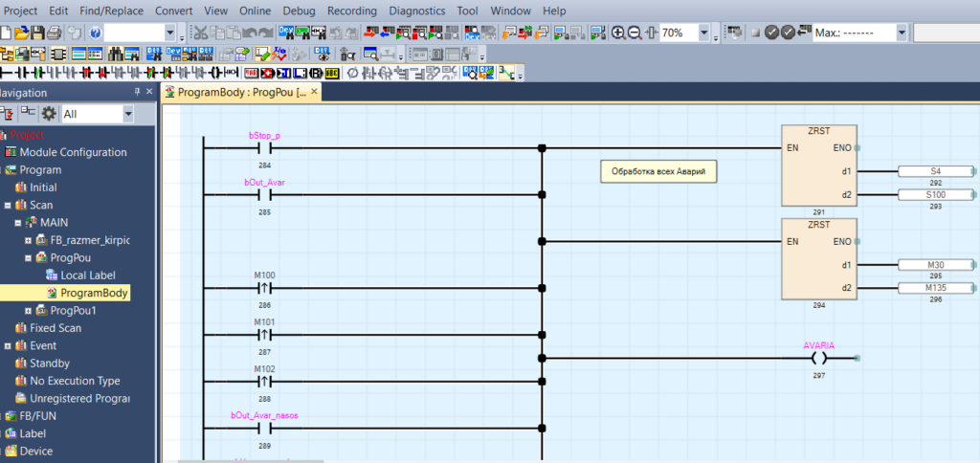
Task: Open the help question mark icon
Action: pyautogui.click(x=95, y=33)
